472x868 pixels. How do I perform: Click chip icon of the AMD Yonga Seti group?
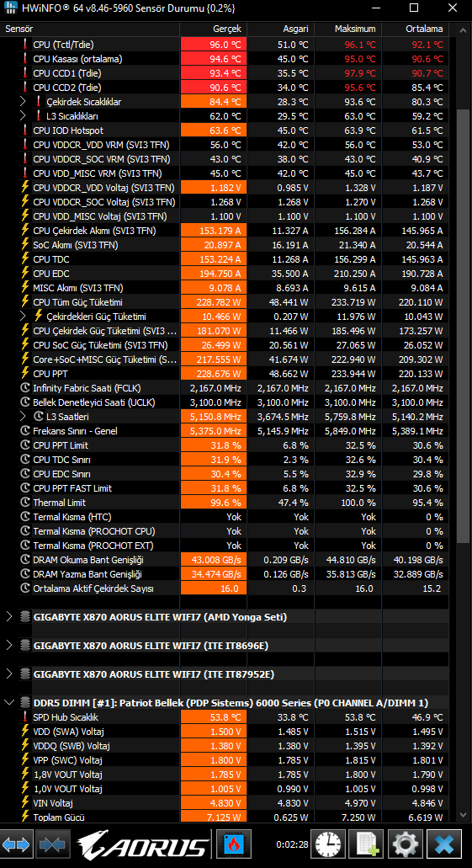25,616
